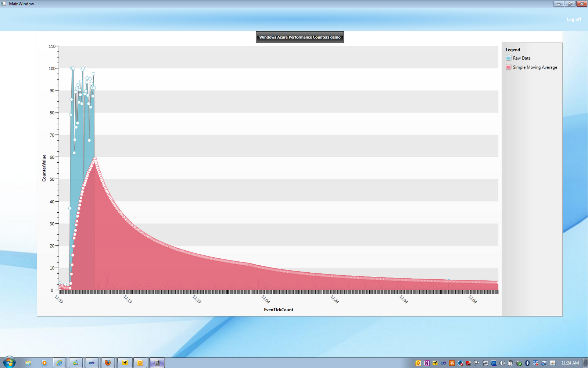Click the Adobe Acrobat tray icon

point(468,363)
